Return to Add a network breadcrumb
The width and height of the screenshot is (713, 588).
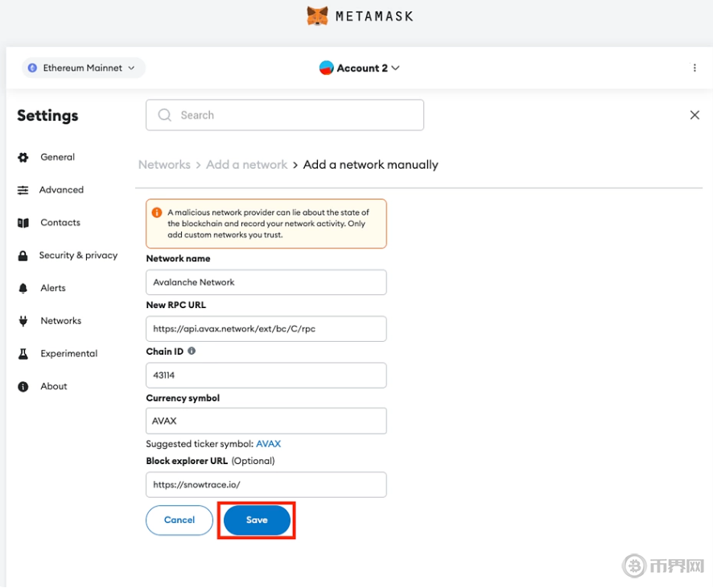[246, 165]
